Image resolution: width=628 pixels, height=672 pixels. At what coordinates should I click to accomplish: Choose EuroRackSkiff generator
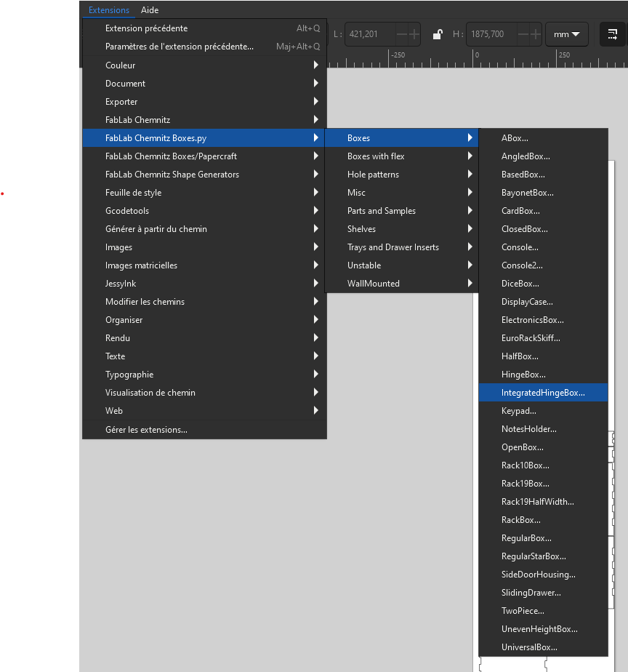point(543,338)
